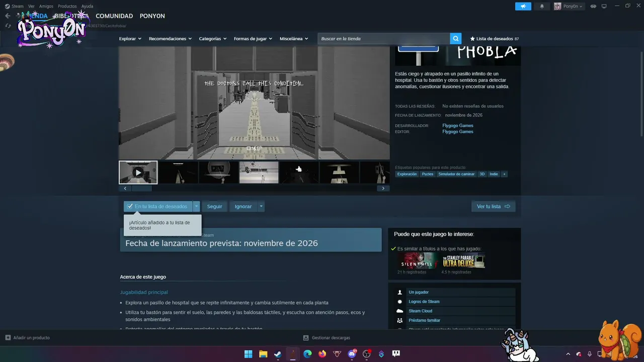Click the Steam taskbar icon
The width and height of the screenshot is (644, 362).
point(278,354)
